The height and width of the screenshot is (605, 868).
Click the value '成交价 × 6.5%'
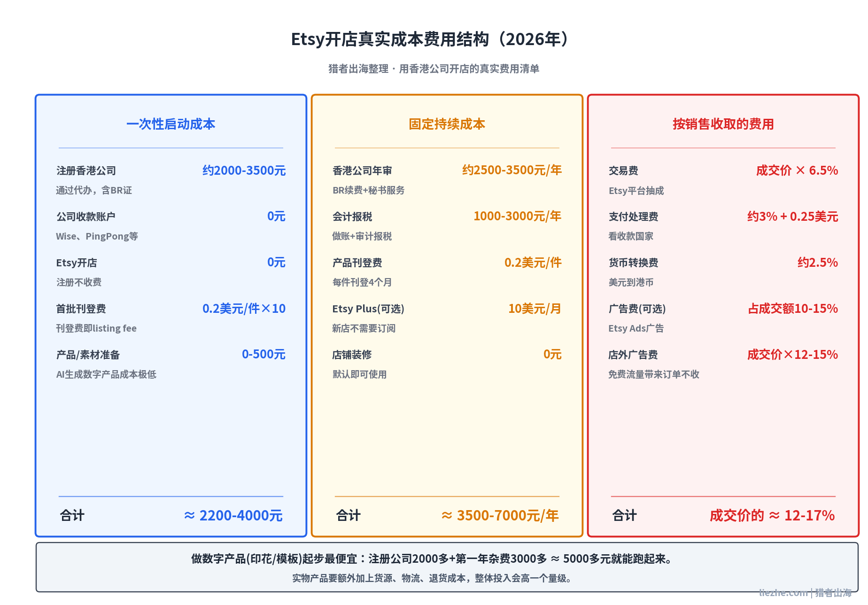point(797,171)
